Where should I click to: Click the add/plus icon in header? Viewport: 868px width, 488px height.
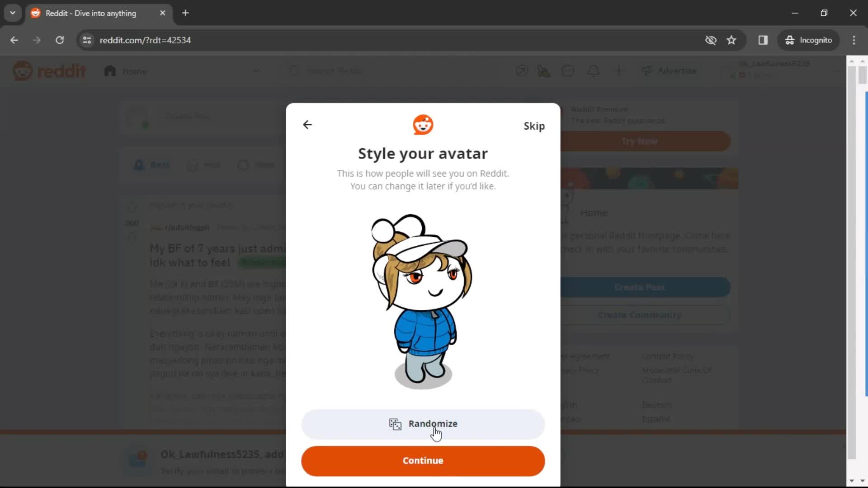619,70
